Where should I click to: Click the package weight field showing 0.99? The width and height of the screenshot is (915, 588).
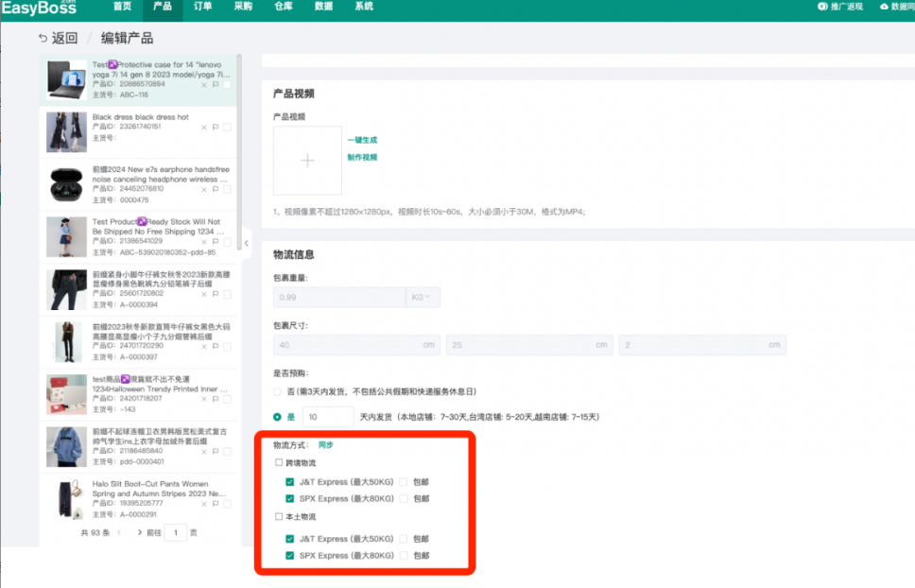click(338, 297)
